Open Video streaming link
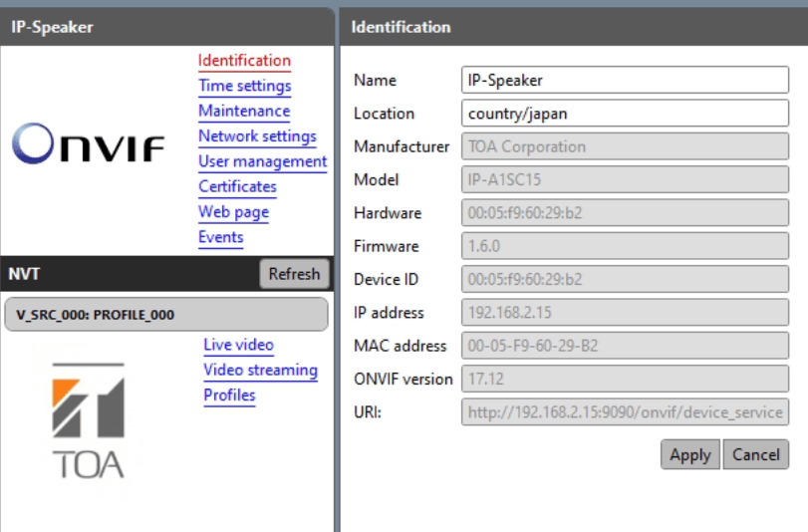 pyautogui.click(x=260, y=371)
